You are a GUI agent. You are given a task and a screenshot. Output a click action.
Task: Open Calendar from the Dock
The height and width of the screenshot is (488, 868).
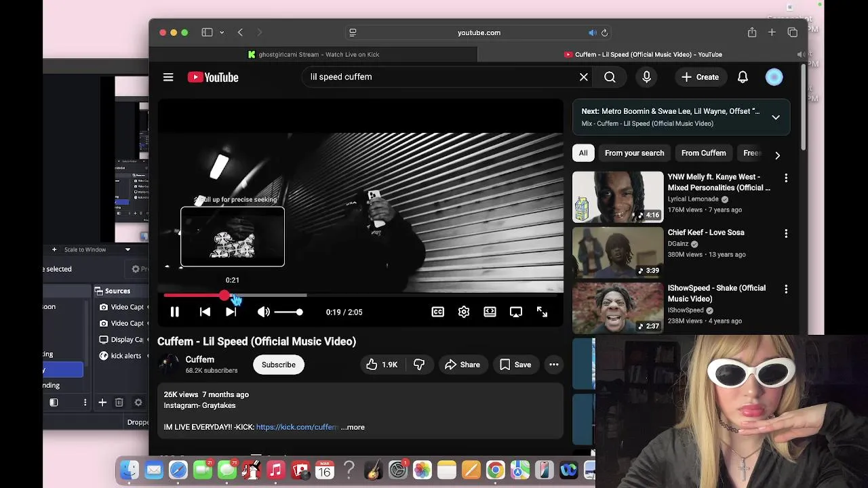tap(324, 470)
